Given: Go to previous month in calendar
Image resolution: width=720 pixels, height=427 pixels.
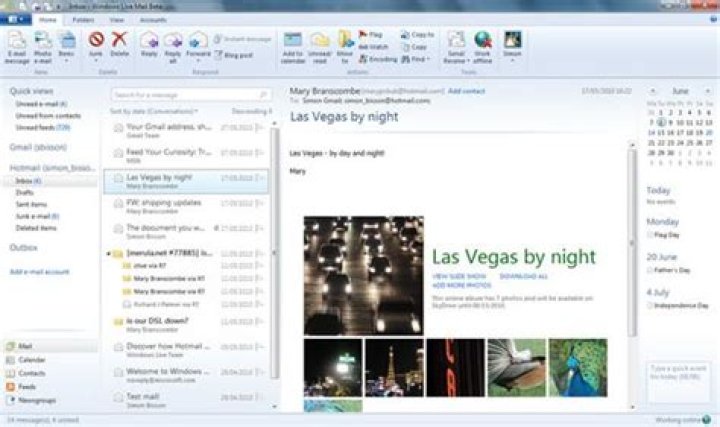Looking at the screenshot, I should click(x=652, y=91).
